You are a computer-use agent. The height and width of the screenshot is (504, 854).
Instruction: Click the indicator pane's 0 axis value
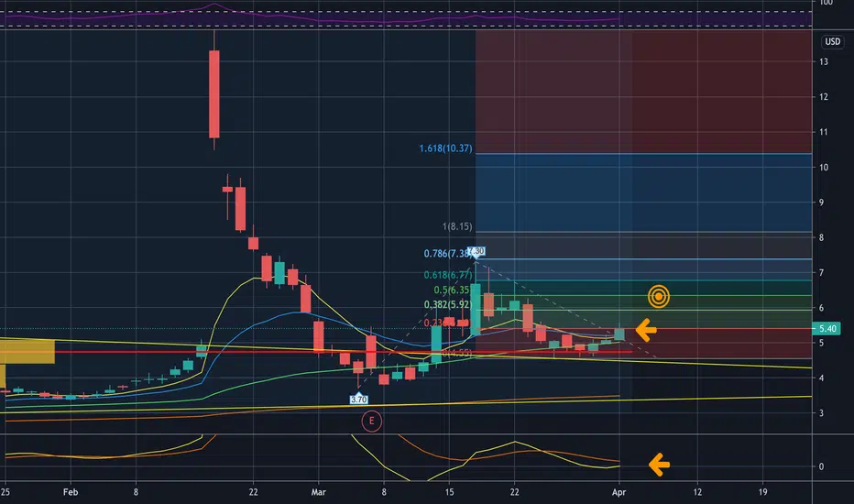822,466
